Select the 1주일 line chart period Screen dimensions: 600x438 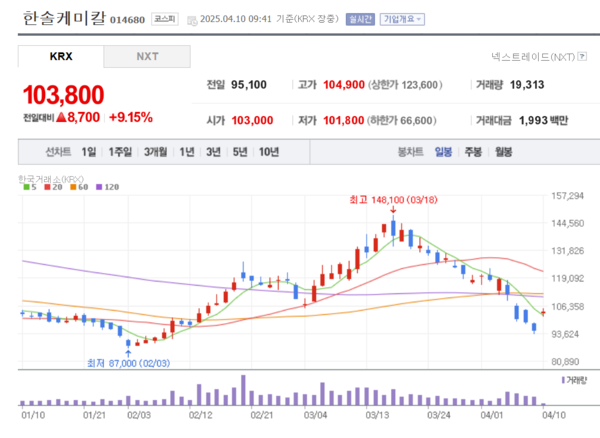point(120,152)
